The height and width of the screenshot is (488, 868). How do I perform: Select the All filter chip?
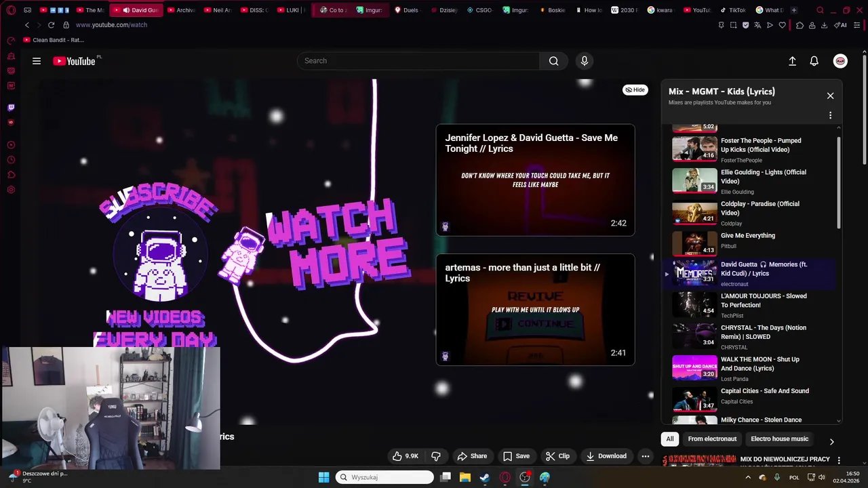[x=670, y=439]
